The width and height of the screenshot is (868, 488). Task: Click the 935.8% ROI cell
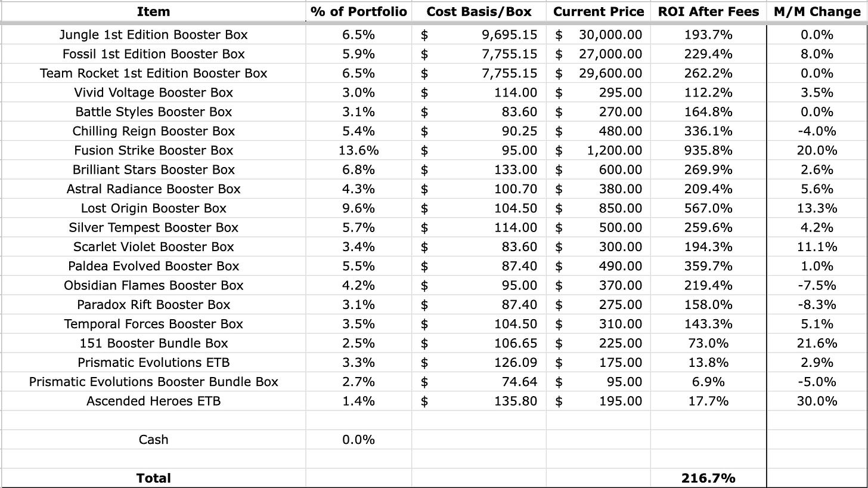(708, 150)
